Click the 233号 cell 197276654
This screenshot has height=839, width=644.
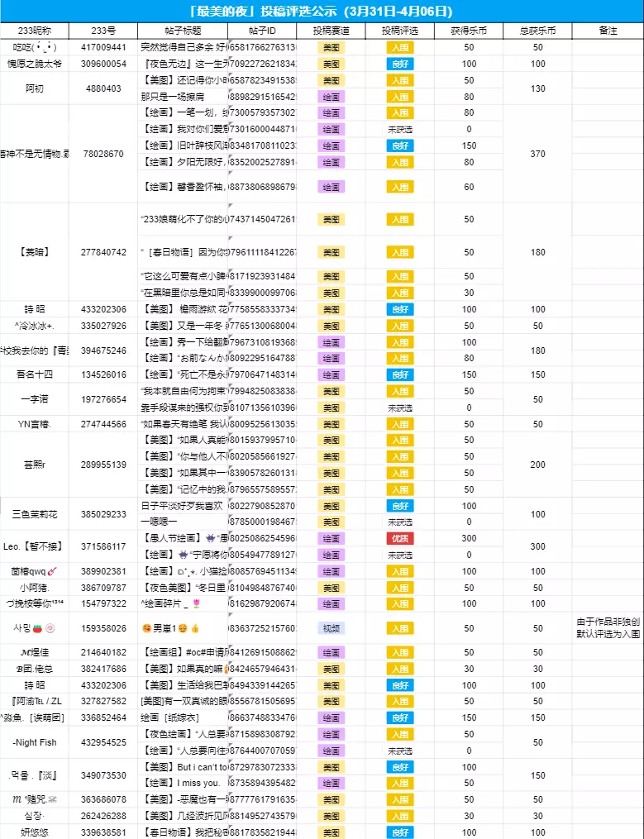[x=103, y=399]
